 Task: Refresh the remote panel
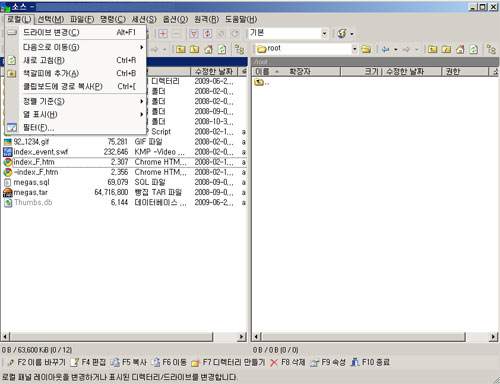click(473, 50)
